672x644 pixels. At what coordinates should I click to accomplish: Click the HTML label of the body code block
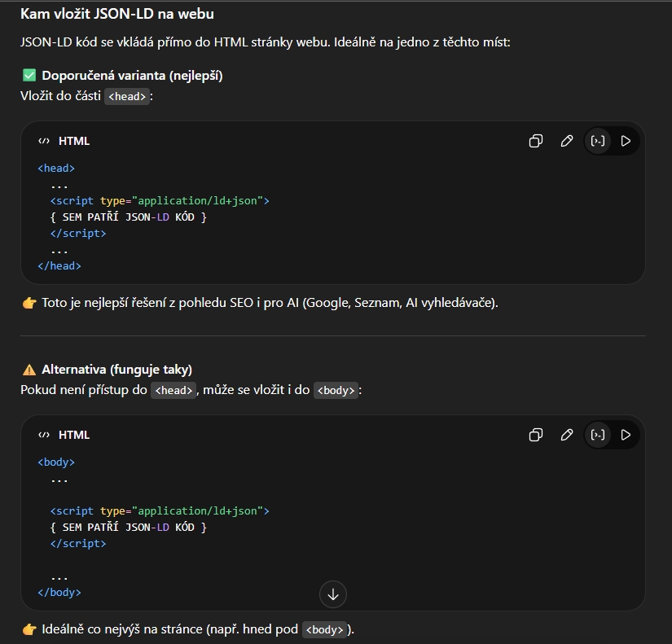pyautogui.click(x=74, y=435)
